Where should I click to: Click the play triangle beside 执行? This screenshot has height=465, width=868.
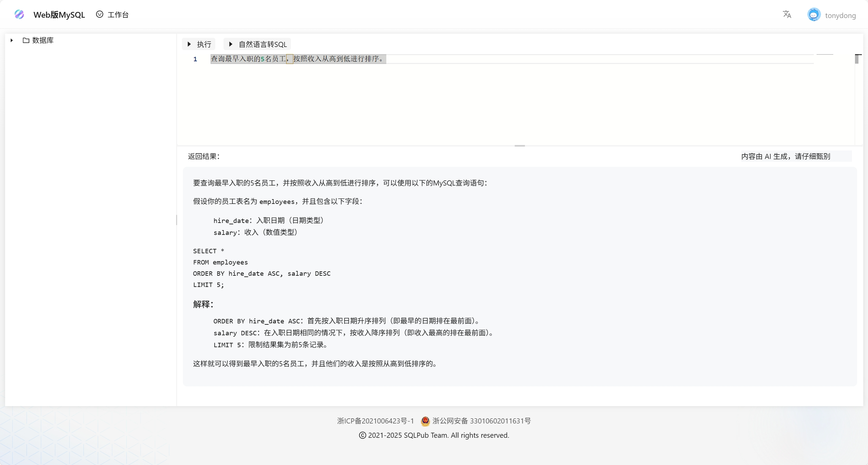pyautogui.click(x=189, y=44)
